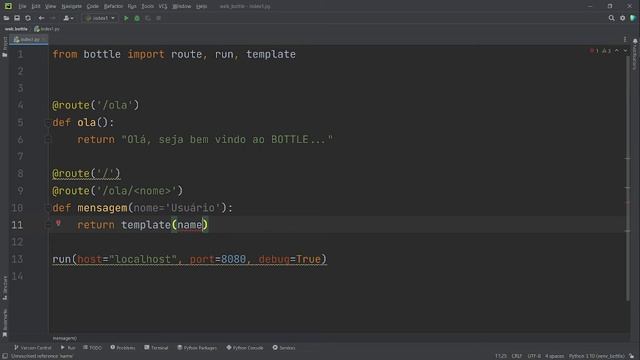Click the CRLF line separator status item
Viewport: 640px width, 360px height.
[x=517, y=356]
